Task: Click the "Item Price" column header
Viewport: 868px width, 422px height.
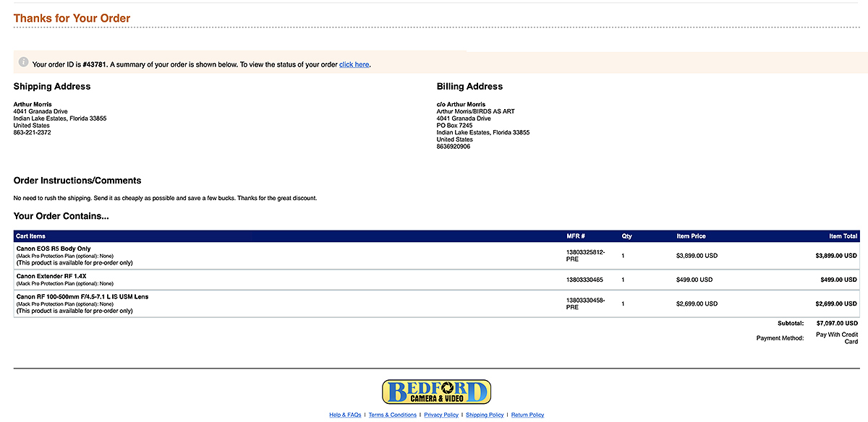Action: pyautogui.click(x=691, y=236)
